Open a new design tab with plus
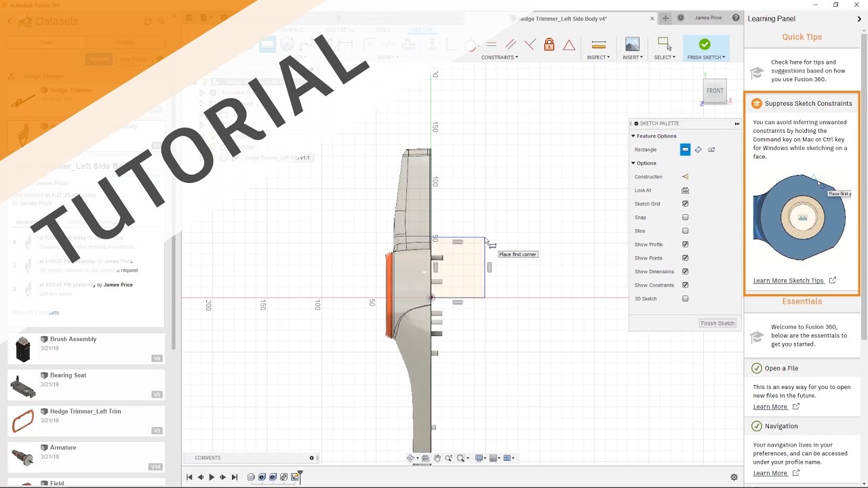 coord(665,18)
